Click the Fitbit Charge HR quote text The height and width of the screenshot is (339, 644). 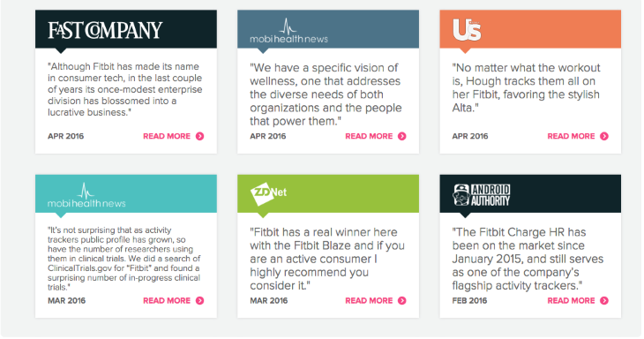pos(528,259)
